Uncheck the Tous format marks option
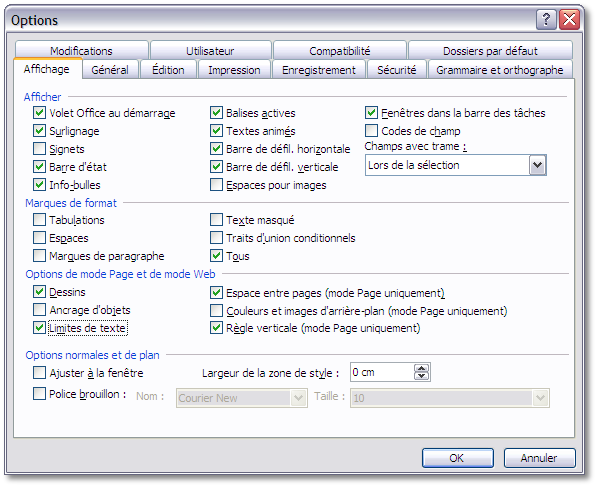This screenshot has height=487, width=597. point(216,255)
